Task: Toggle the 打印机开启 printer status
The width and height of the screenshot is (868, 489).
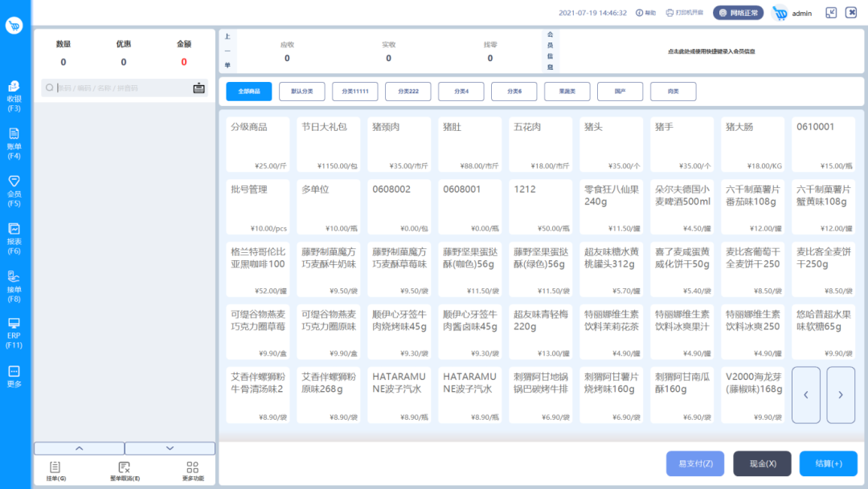Action: 684,13
